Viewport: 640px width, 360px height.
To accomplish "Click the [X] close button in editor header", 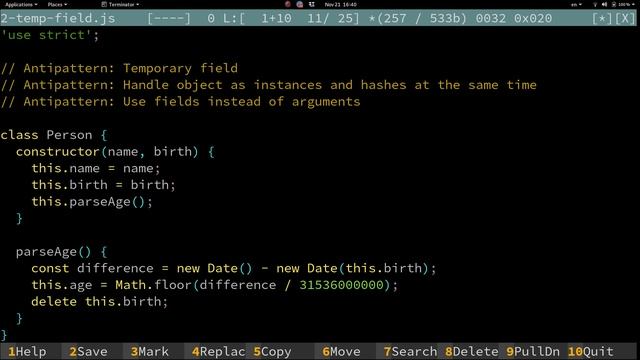I will pos(625,18).
